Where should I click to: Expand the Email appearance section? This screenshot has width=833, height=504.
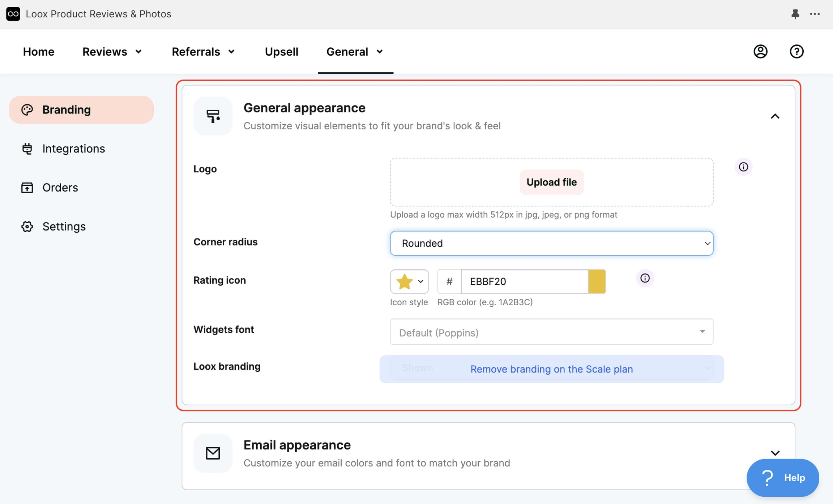(775, 453)
